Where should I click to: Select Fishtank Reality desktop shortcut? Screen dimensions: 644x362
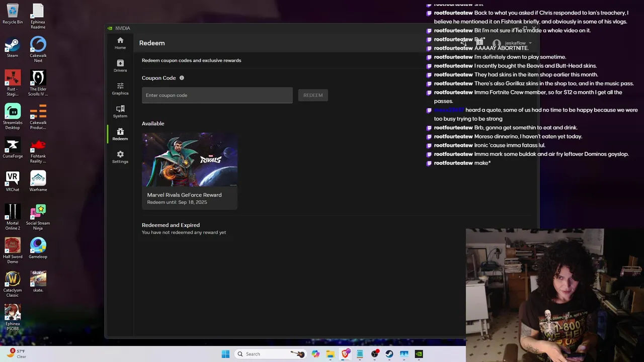click(38, 150)
